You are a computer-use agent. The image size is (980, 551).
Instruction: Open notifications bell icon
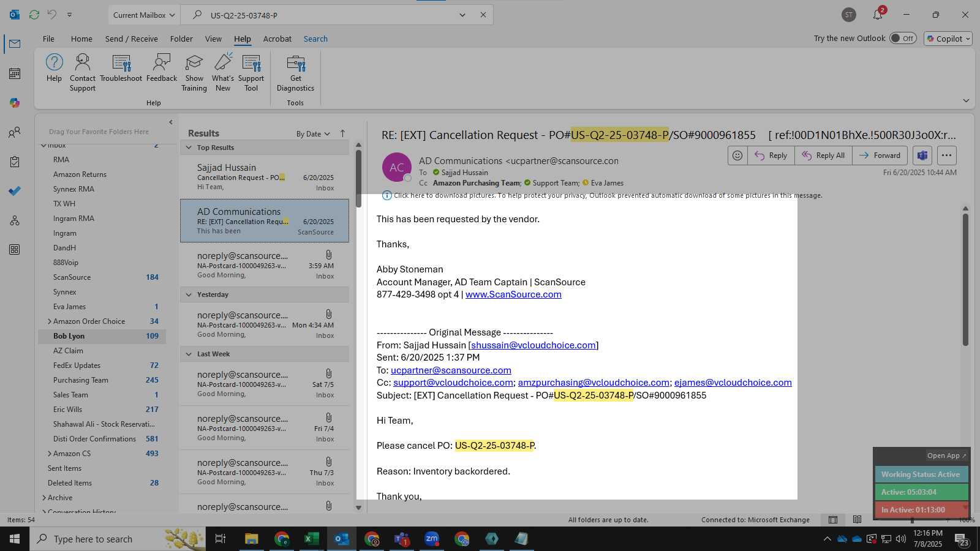coord(878,15)
